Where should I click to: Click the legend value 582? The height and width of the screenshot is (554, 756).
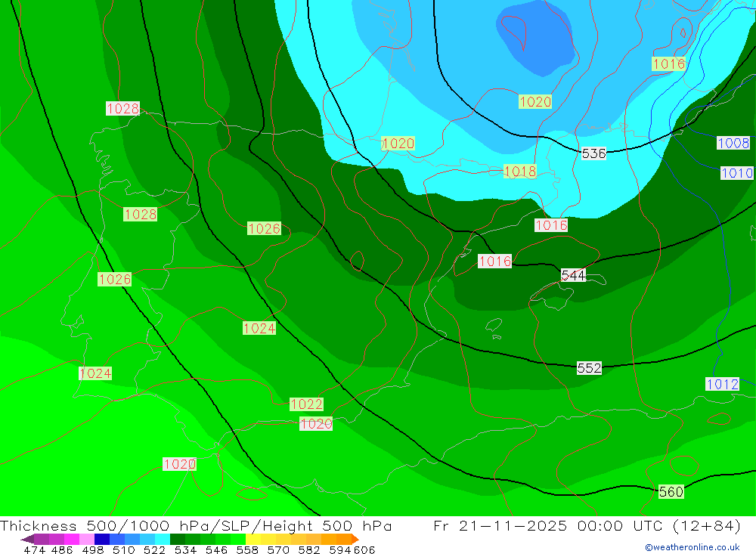point(308,549)
